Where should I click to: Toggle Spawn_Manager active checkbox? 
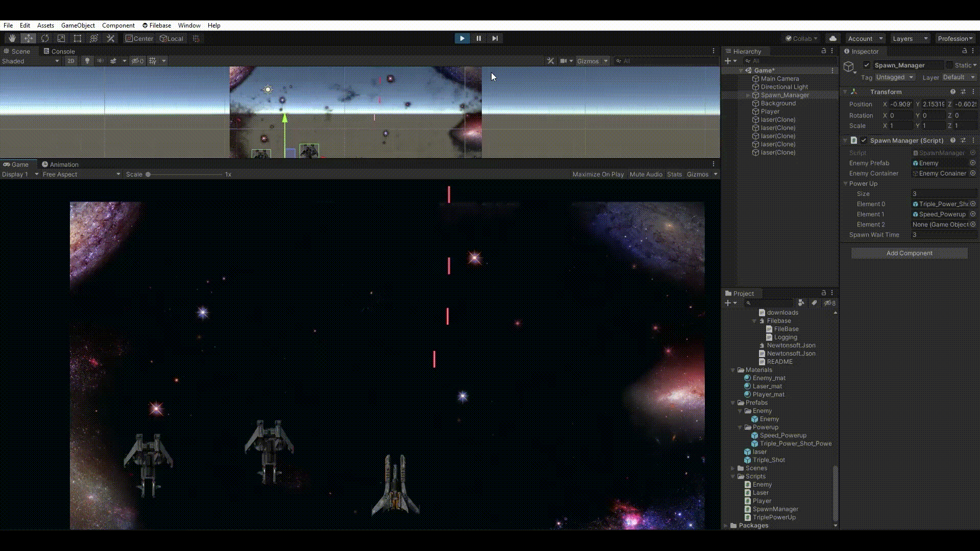click(867, 65)
